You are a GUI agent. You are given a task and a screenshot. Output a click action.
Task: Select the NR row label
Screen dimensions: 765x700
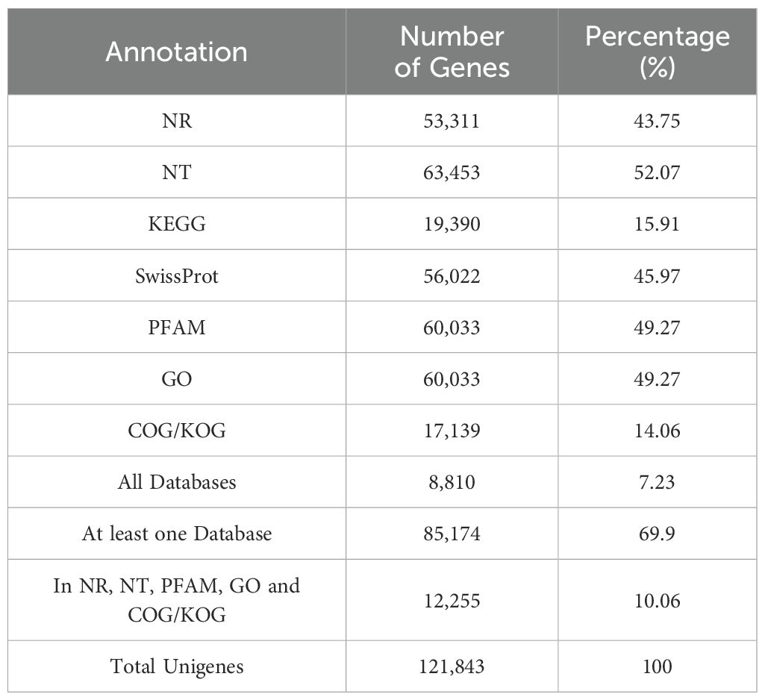pyautogui.click(x=176, y=121)
